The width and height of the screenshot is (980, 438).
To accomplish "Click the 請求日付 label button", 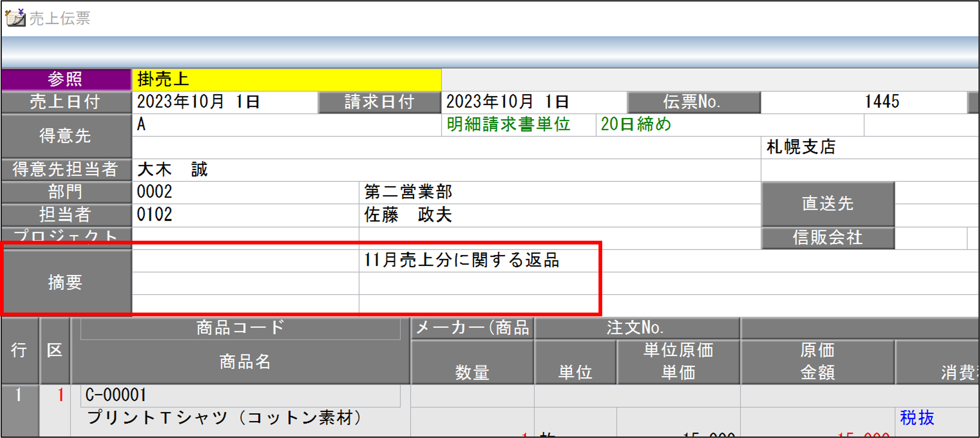I will 379,102.
